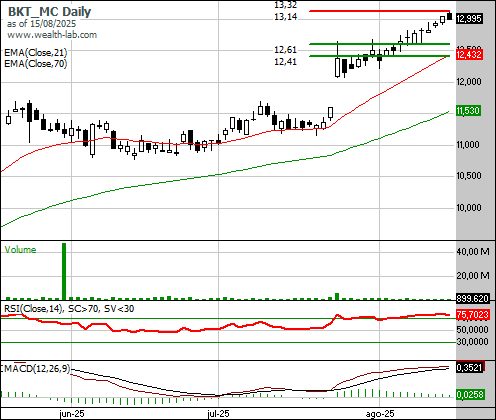Click the 13,32 resistance level label
The height and width of the screenshot is (420, 496).
[x=285, y=5]
